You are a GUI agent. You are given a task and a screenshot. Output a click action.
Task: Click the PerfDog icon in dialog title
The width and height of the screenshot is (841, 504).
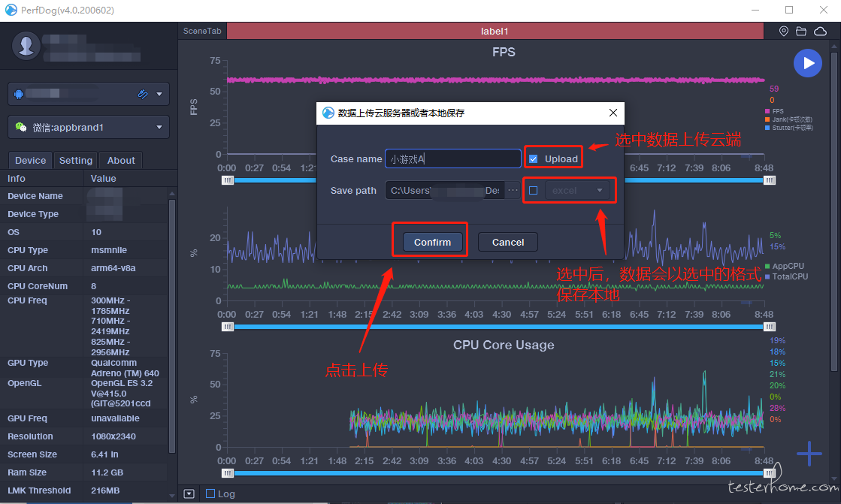[x=328, y=113]
